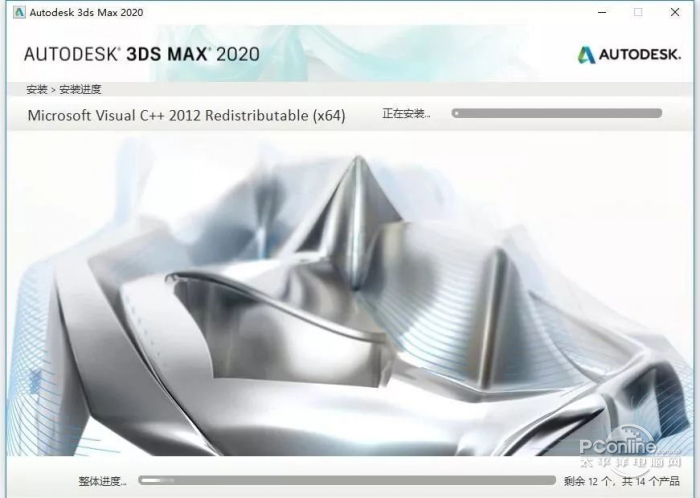The width and height of the screenshot is (700, 498).
Task: Close the Autodesk 3ds Max 2020 installer
Action: 675,12
